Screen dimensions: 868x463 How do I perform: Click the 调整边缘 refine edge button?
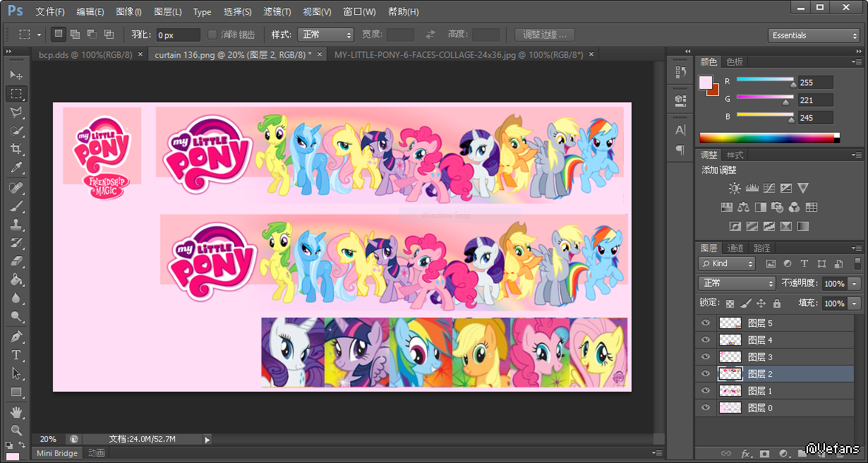tap(544, 35)
